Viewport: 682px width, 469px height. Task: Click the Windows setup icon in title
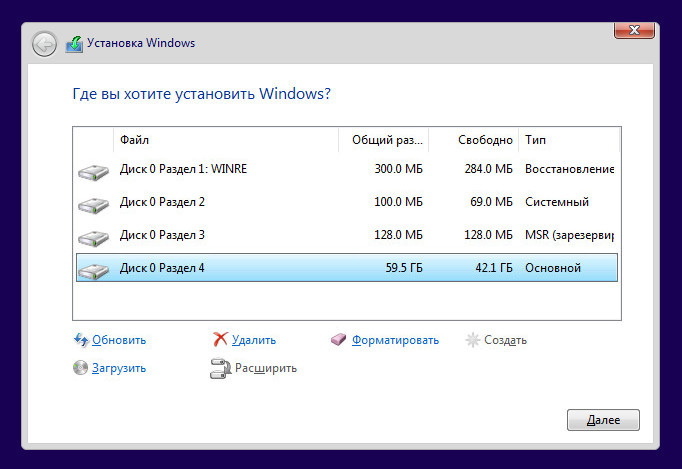pyautogui.click(x=74, y=44)
